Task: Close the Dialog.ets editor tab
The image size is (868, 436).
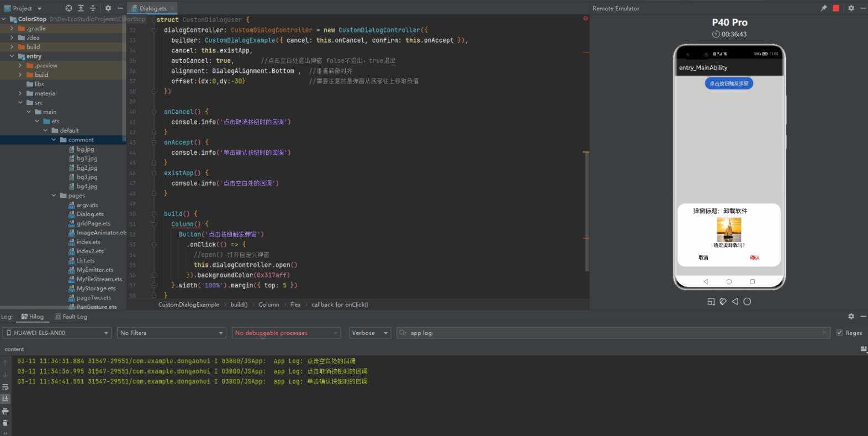Action: tap(172, 8)
